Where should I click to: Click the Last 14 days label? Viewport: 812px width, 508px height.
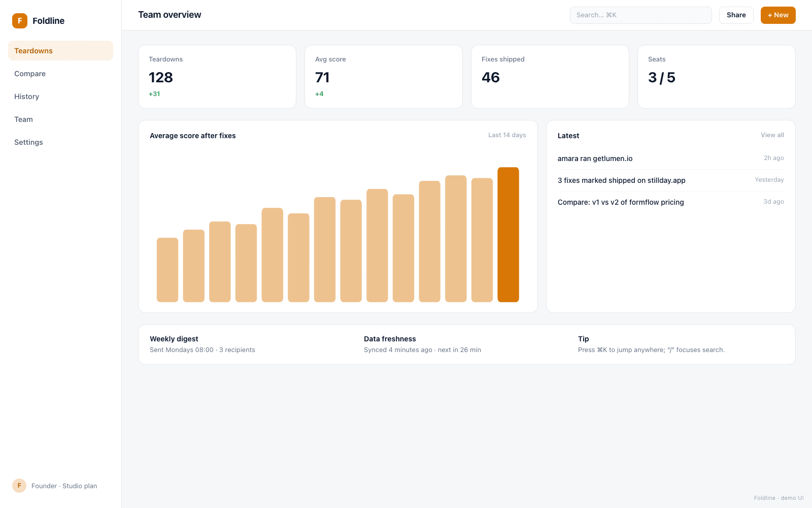tap(507, 135)
